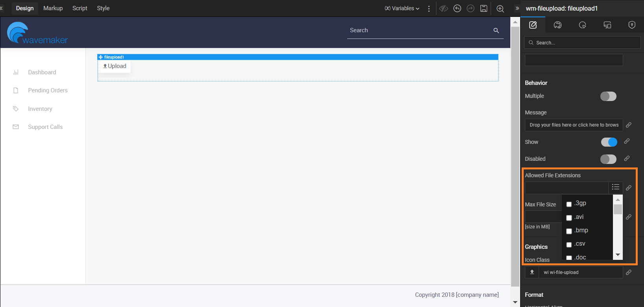Toggle the Multiple switch on
644x307 pixels.
coord(608,96)
